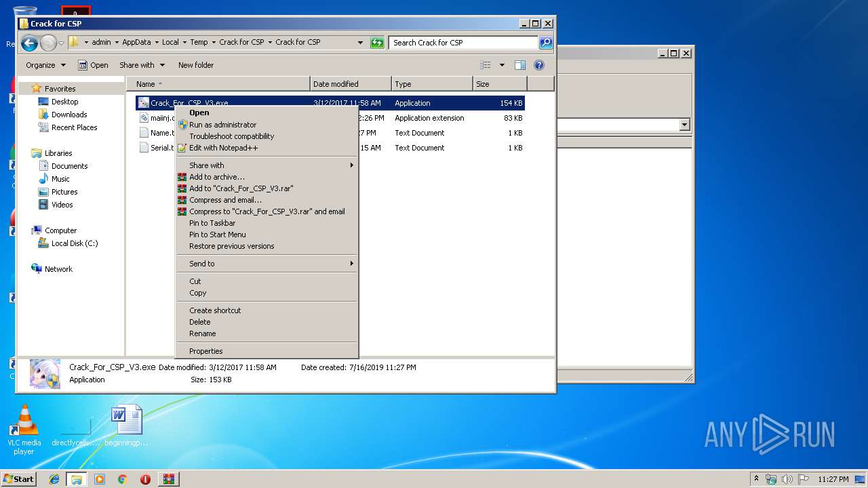This screenshot has height=488, width=868.
Task: Click the Back navigation arrow
Action: (29, 43)
